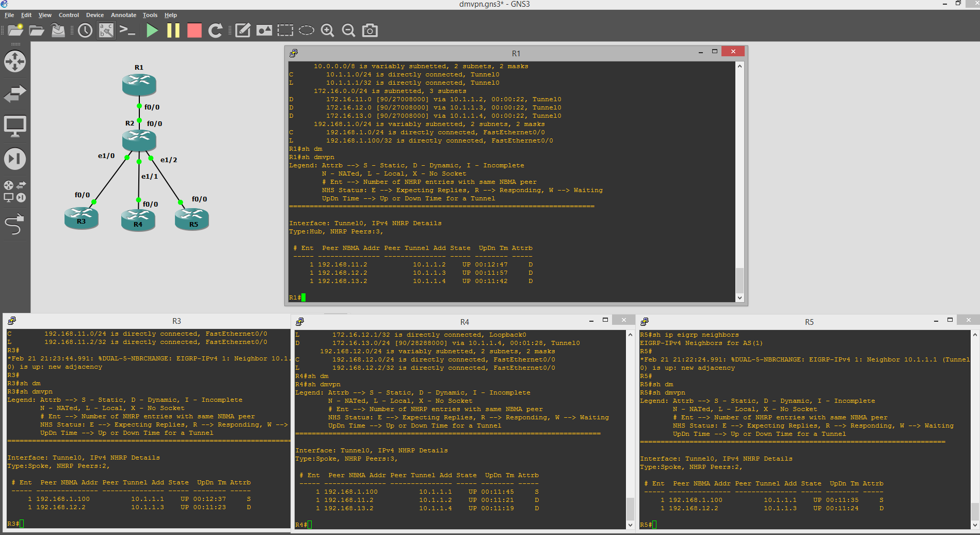
Task: Open the Tools menu
Action: (150, 15)
